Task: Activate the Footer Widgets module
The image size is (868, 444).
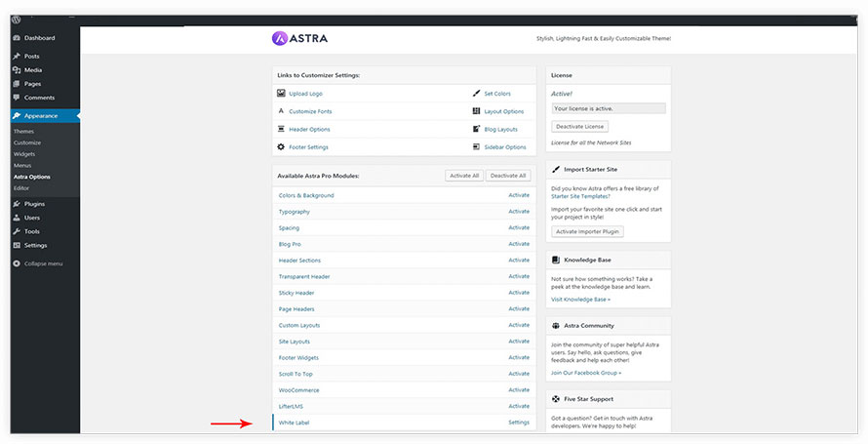Action: pos(519,357)
